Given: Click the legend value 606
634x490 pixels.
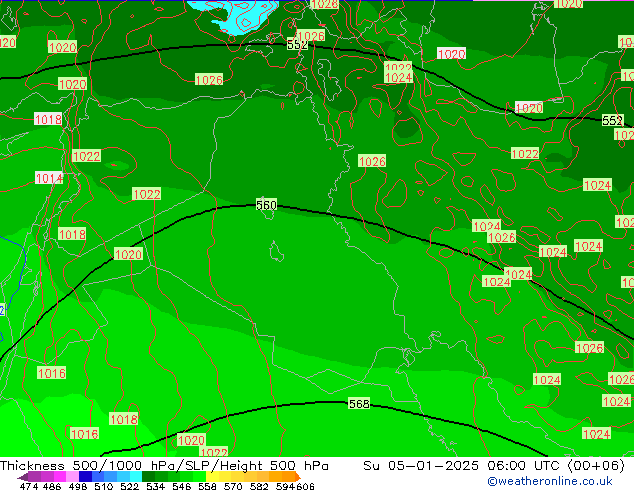Looking at the screenshot, I should 306,486.
